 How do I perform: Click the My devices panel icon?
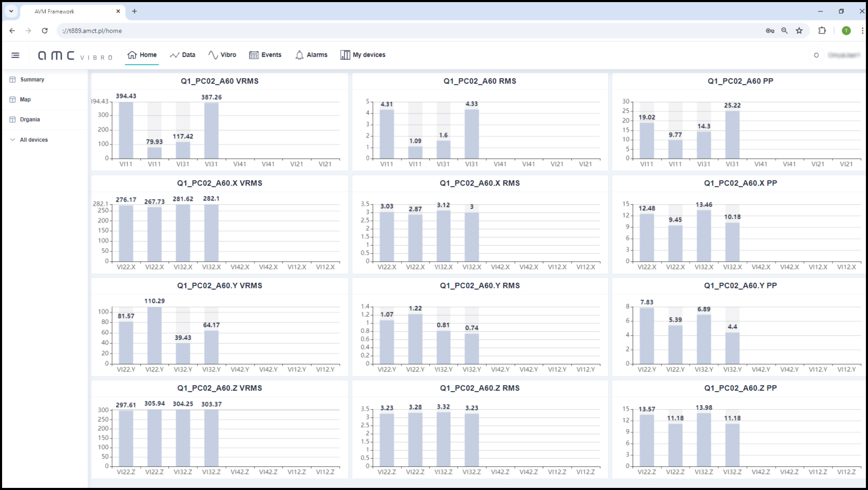tap(345, 55)
